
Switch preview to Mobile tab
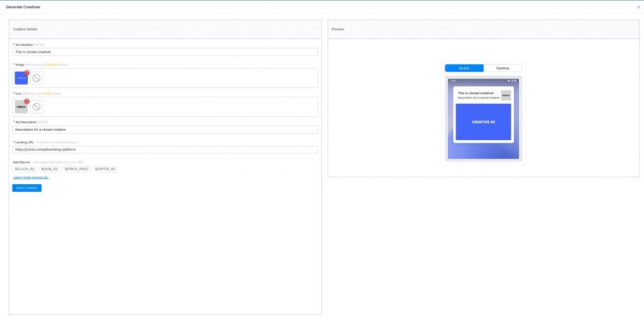pyautogui.click(x=464, y=68)
